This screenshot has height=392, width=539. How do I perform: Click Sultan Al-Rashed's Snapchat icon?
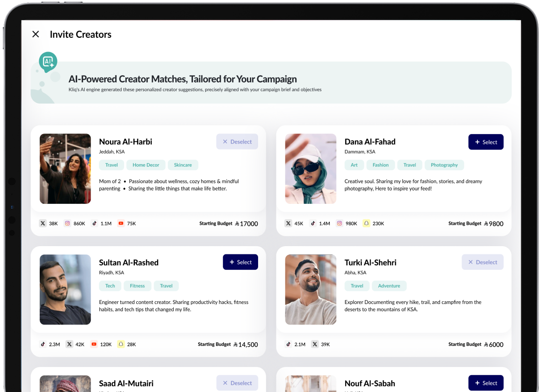tap(121, 344)
